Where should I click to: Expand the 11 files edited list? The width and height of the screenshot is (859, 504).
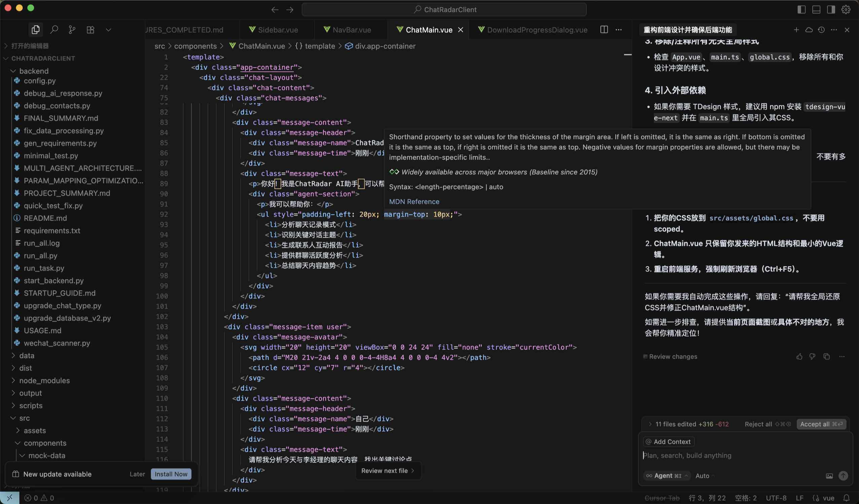[688, 424]
